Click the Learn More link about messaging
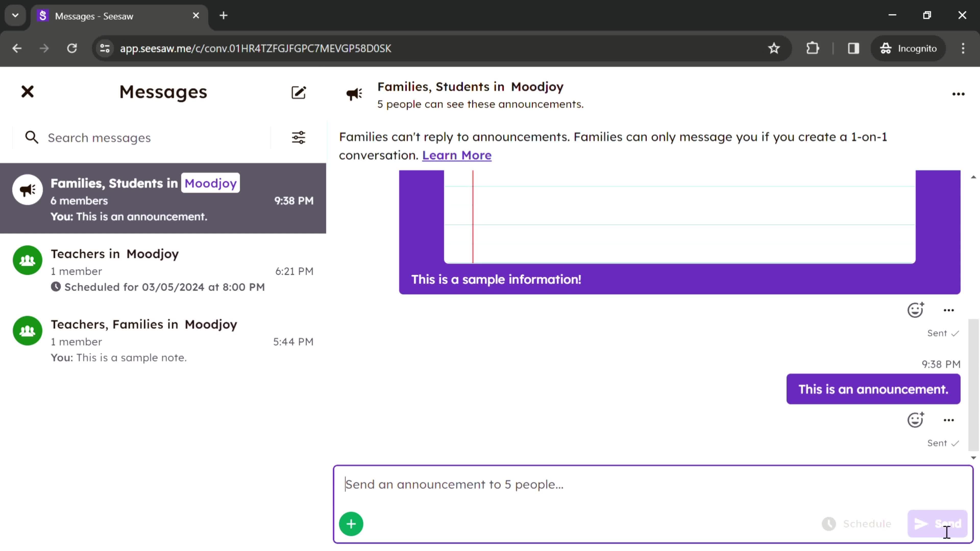 pyautogui.click(x=456, y=155)
